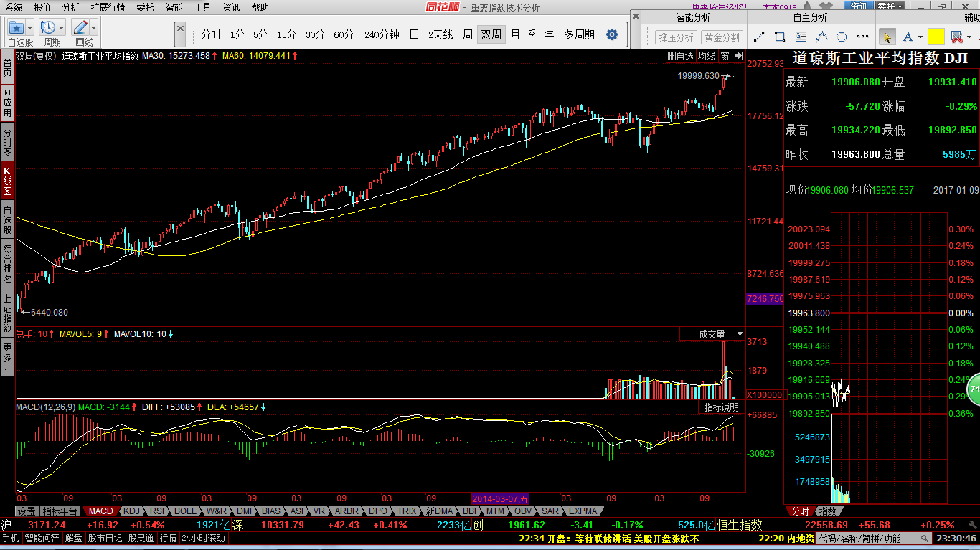Image resolution: width=980 pixels, height=550 pixels.
Task: Select the BOLL indicator tab
Action: [x=185, y=511]
